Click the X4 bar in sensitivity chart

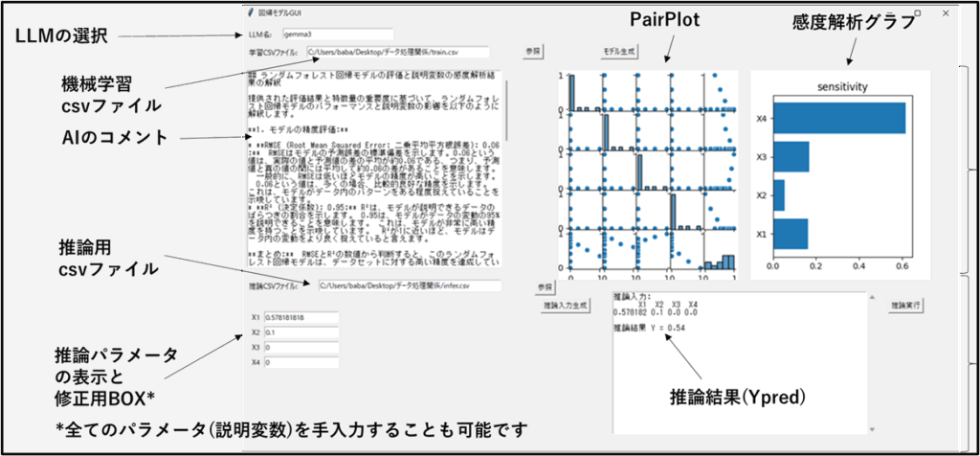838,118
